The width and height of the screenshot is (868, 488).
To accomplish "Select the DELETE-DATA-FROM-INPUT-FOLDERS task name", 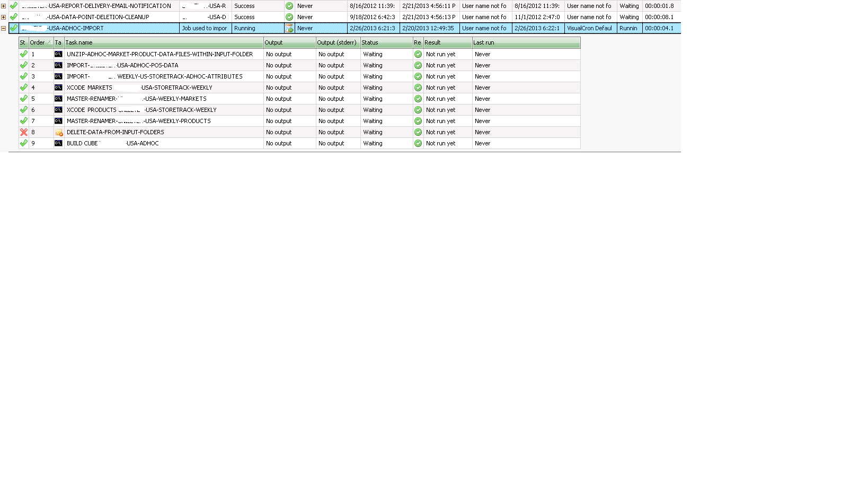I will pyautogui.click(x=115, y=132).
